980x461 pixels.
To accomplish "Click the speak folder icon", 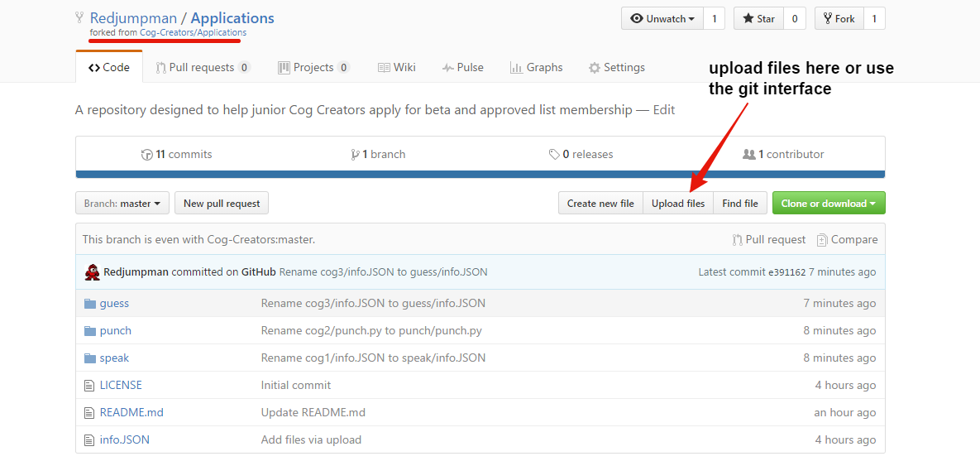I will [x=90, y=358].
